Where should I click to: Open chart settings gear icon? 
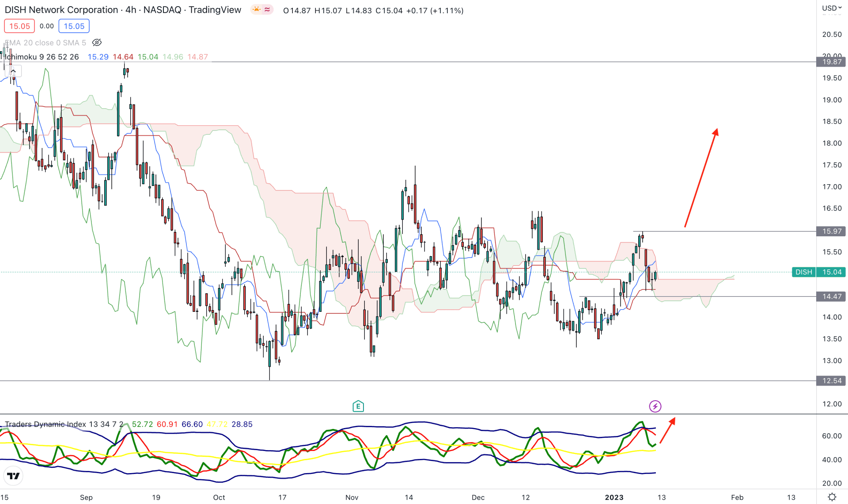(x=832, y=497)
